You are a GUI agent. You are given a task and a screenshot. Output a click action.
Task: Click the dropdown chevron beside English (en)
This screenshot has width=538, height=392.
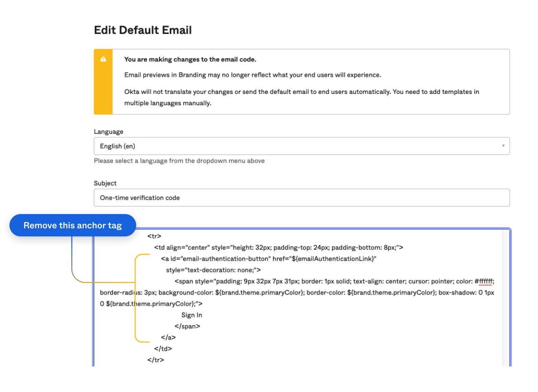[503, 146]
